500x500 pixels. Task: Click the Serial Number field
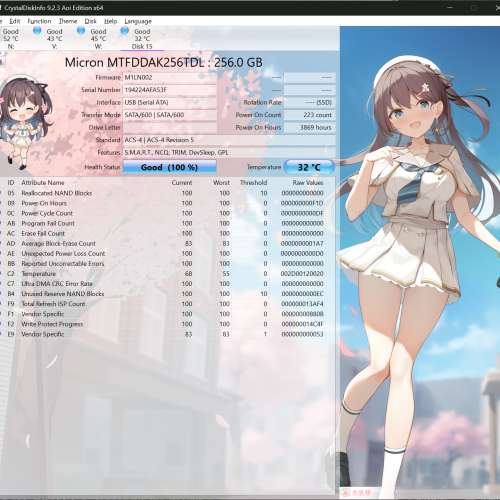point(170,90)
